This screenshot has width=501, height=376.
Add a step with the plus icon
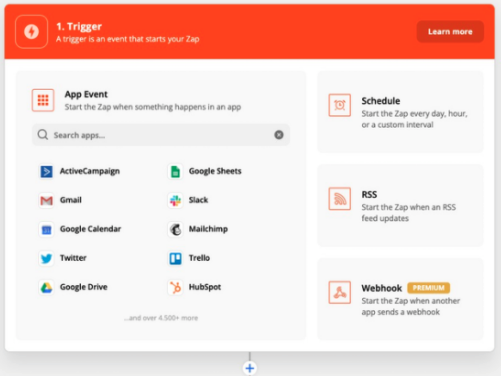tap(250, 368)
